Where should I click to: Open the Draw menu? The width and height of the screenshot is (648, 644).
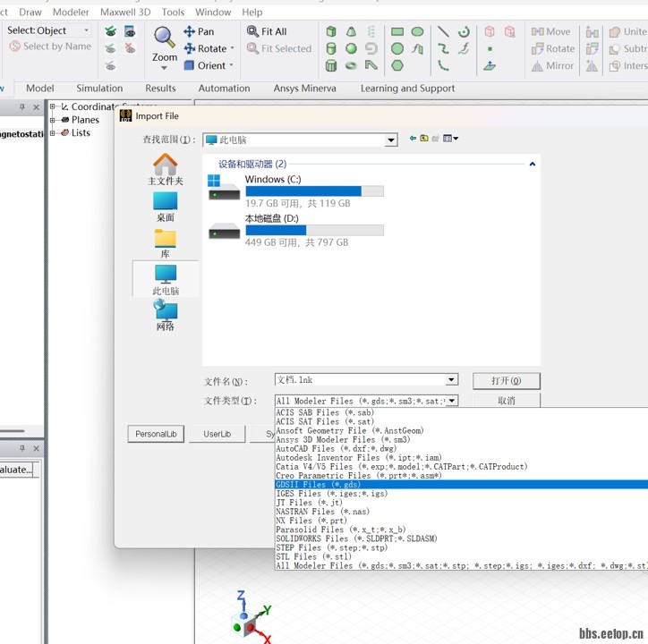30,12
